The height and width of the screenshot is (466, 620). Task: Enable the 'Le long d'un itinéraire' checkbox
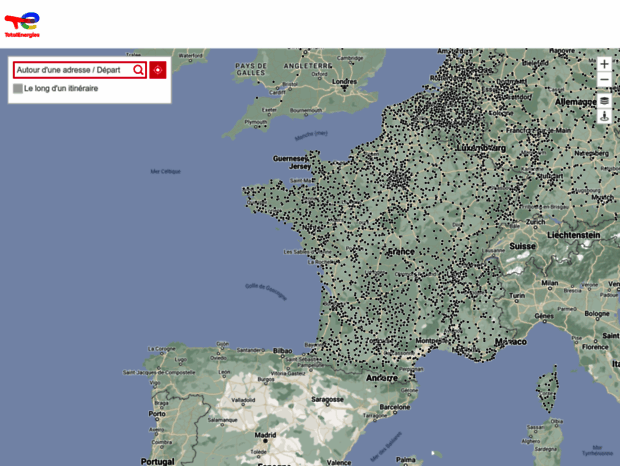[18, 89]
